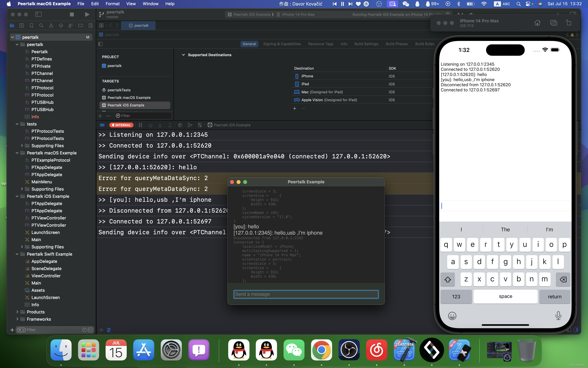Toggle breakpoints activation in debug bar
The image size is (588, 368).
coord(102,125)
